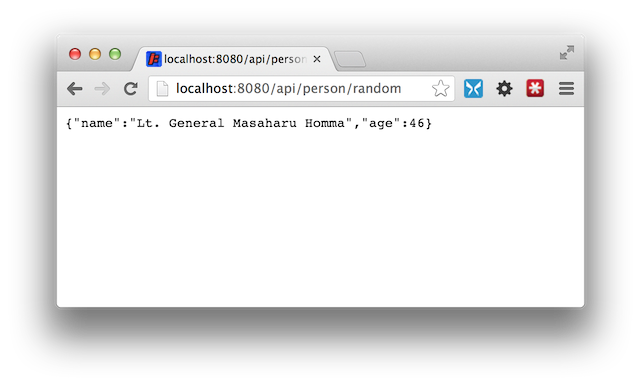Click the tab's favicon
The image size is (641, 386).
pos(154,59)
